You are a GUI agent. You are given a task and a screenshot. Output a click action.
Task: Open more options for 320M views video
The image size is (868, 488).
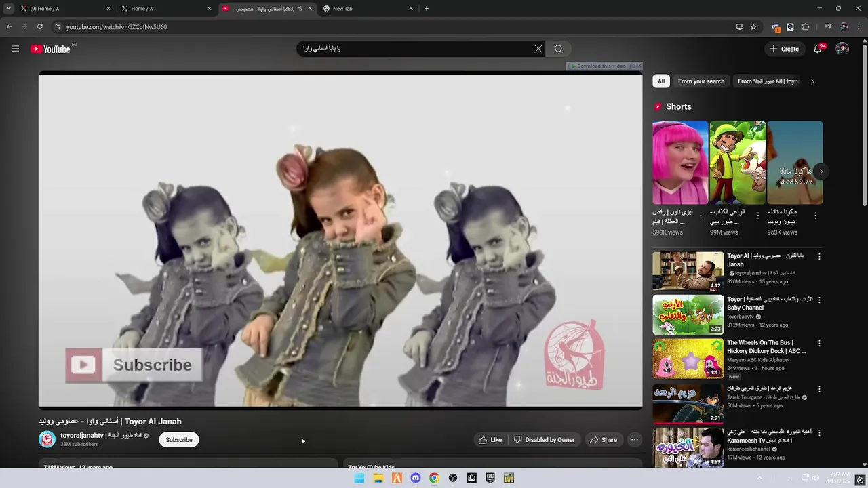click(x=819, y=257)
